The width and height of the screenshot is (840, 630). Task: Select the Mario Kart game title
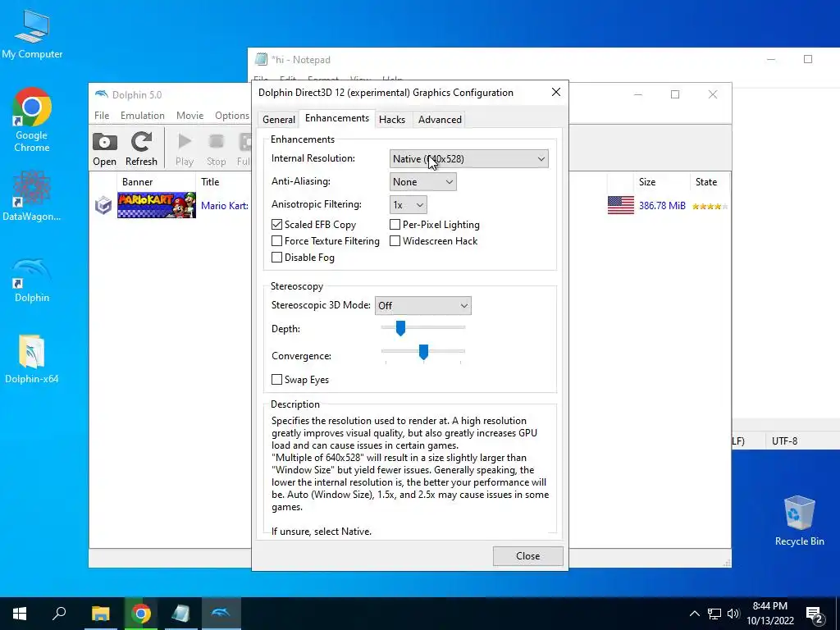click(x=225, y=205)
